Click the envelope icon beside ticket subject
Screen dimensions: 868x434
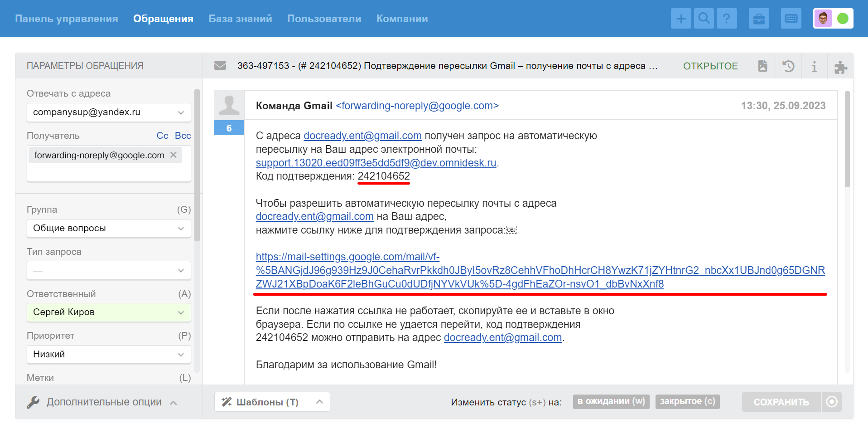point(220,66)
